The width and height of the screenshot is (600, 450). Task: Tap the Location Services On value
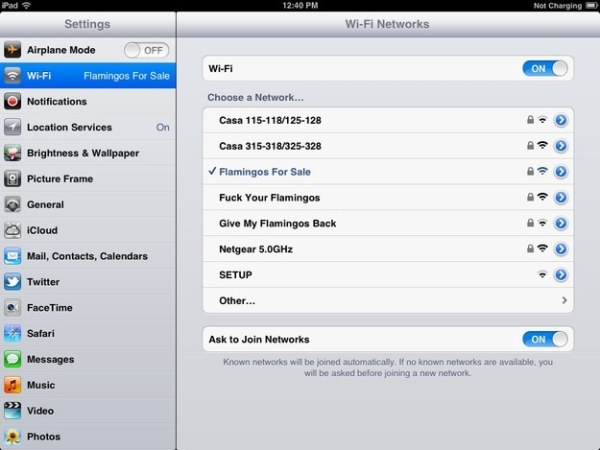click(163, 127)
